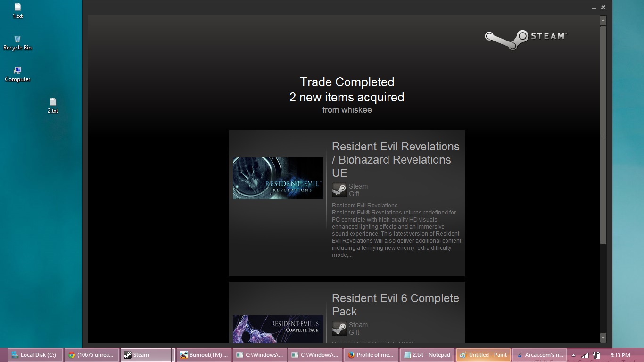Open the 1.txt desktop file

[17, 10]
